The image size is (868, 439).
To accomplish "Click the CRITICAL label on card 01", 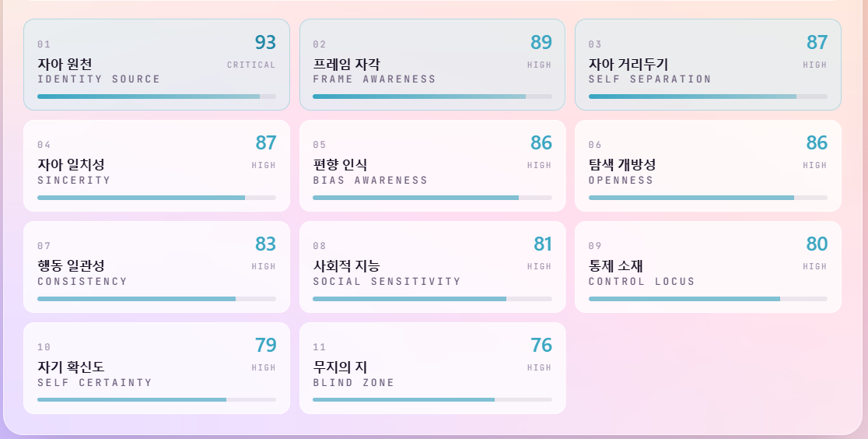I will [251, 65].
